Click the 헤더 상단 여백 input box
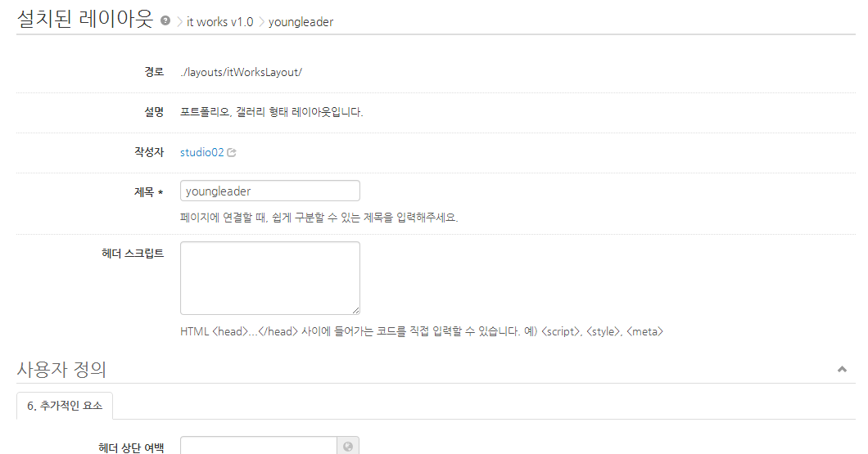Viewport: 868px width, 454px height. [258, 446]
